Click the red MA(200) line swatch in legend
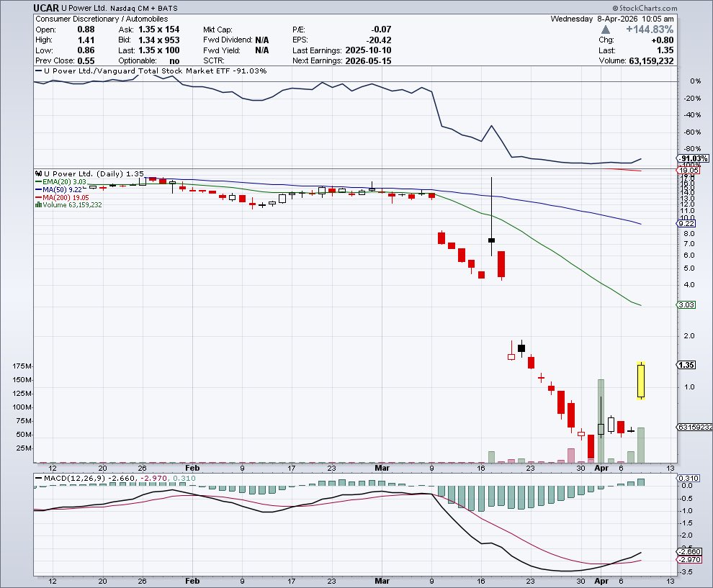 (39, 198)
